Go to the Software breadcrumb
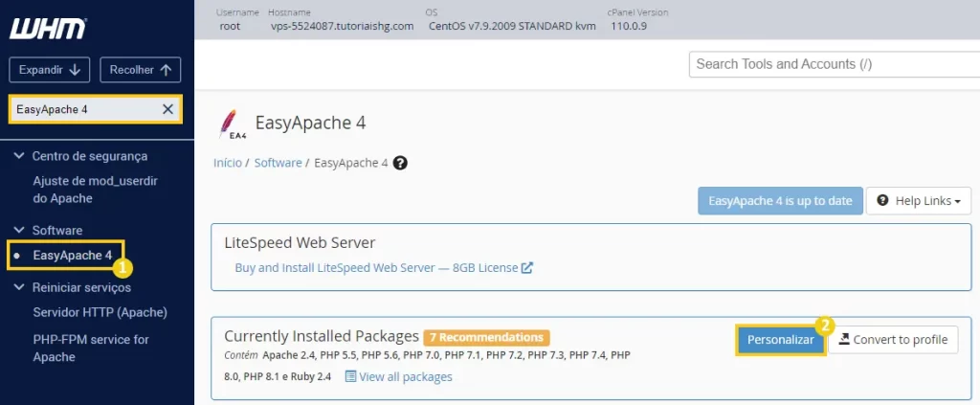This screenshot has height=405, width=980. tap(278, 163)
